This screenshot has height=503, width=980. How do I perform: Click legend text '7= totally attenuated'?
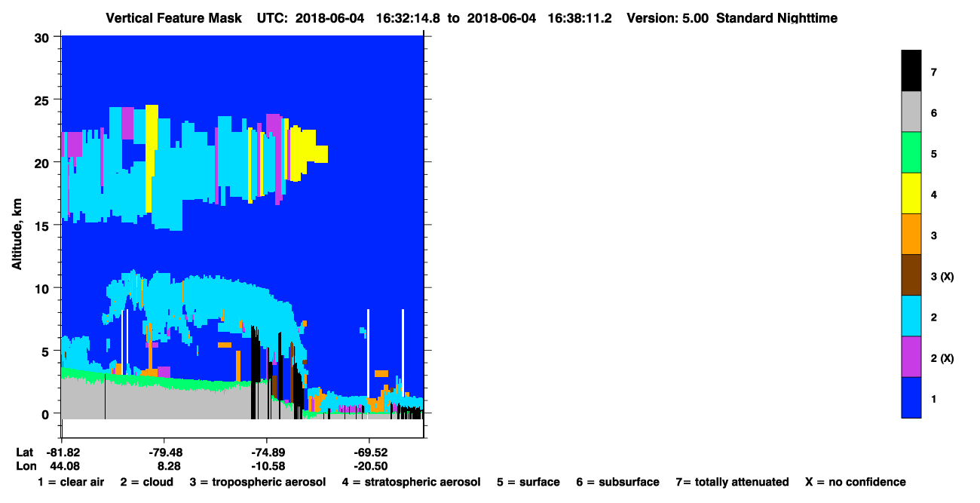(x=732, y=482)
